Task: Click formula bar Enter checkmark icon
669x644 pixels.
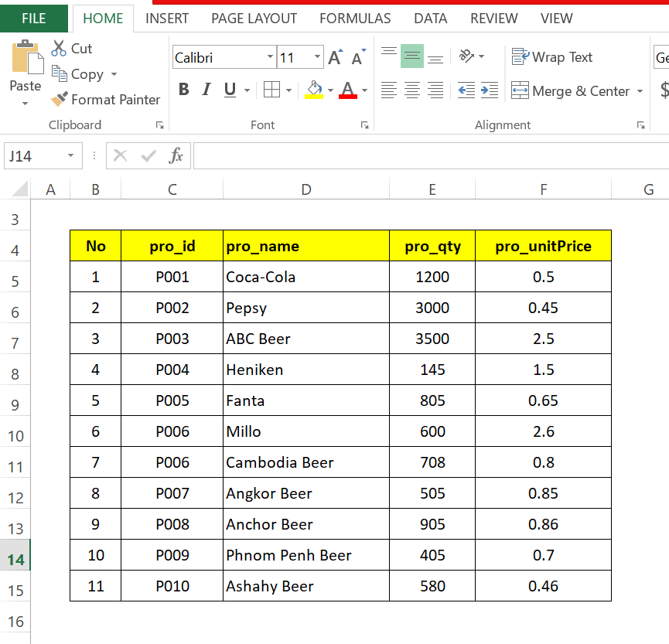Action: 148,155
